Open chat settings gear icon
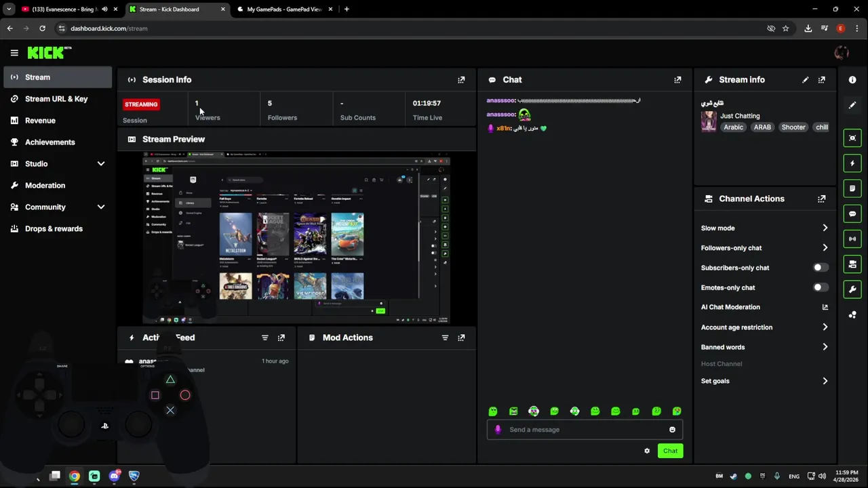The height and width of the screenshot is (488, 868). pyautogui.click(x=647, y=451)
